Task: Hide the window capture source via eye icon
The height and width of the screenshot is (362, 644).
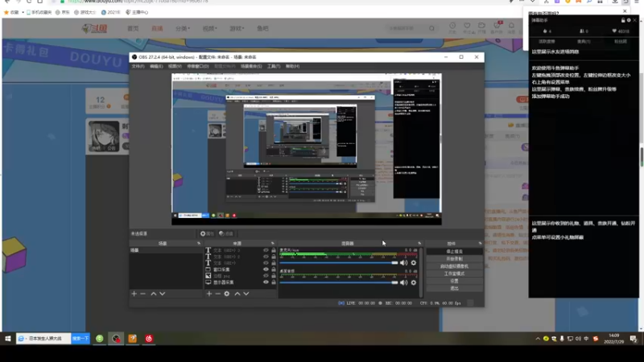Action: [x=266, y=269]
